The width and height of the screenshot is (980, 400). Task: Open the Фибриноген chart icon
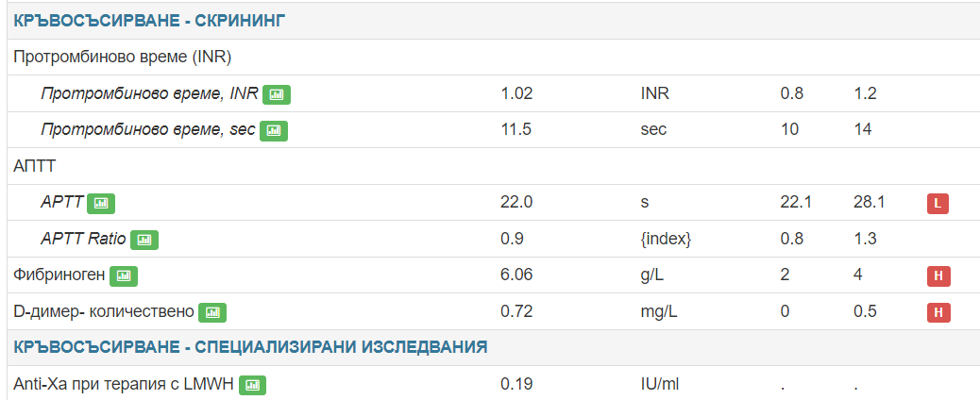(124, 275)
